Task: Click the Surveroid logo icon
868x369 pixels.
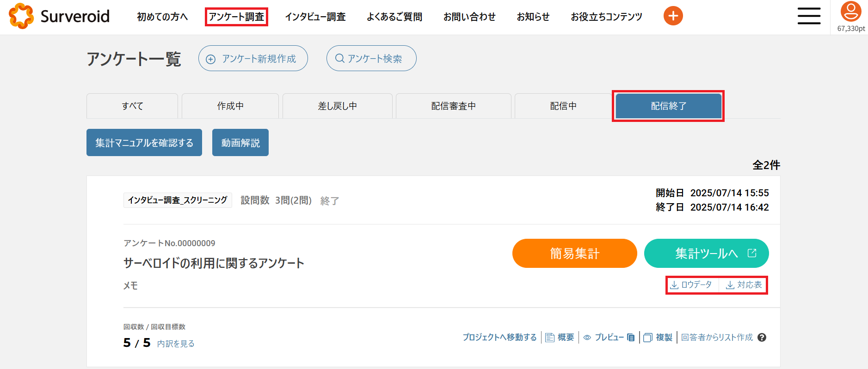Action: [21, 16]
